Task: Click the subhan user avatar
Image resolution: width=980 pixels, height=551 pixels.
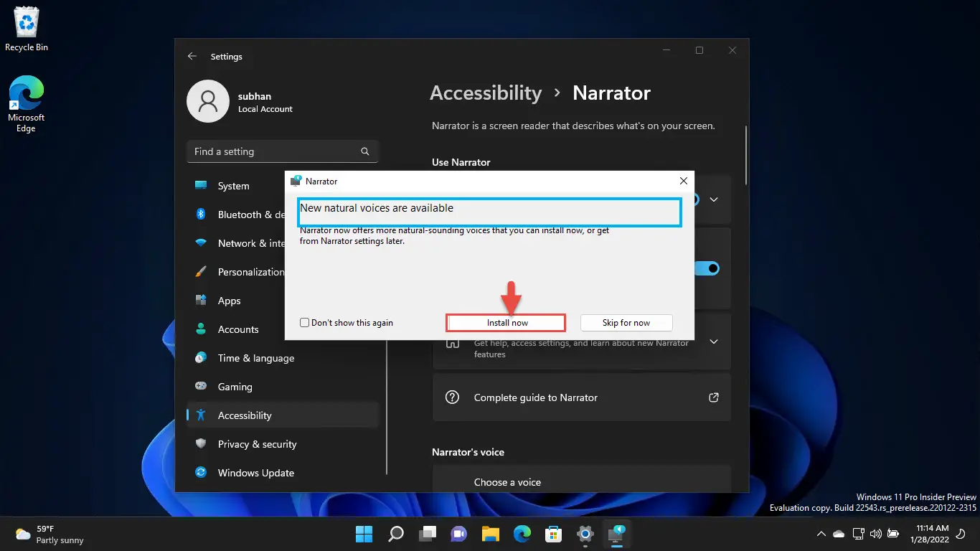Action: point(208,101)
